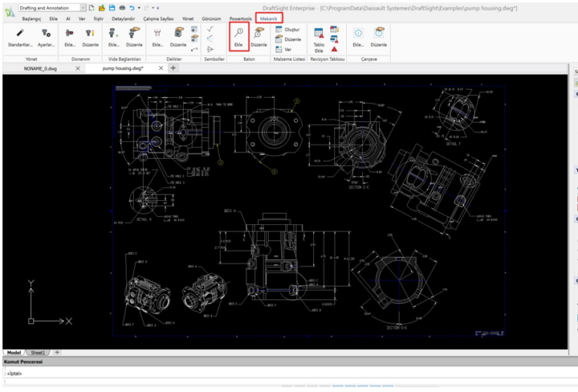
Task: Switch to the Sheet1 layout tab
Action: click(38, 352)
